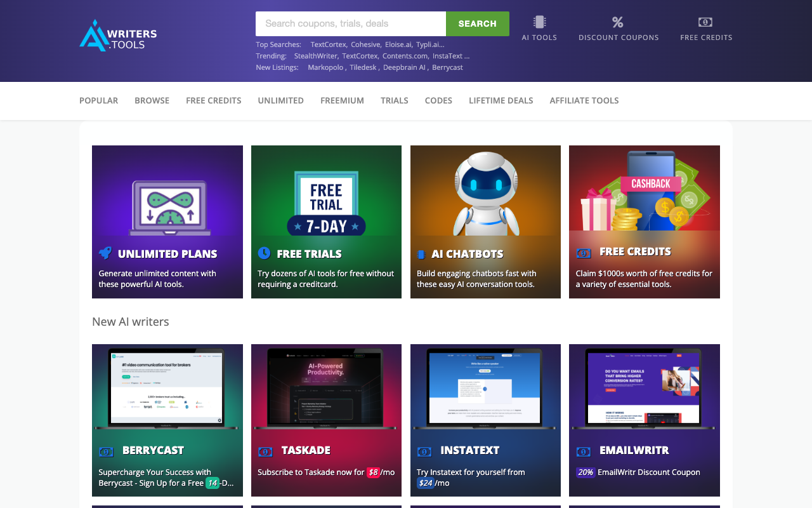Open Taskade laptop screenshot thumbnail
This screenshot has width=812, height=508.
pyautogui.click(x=326, y=387)
